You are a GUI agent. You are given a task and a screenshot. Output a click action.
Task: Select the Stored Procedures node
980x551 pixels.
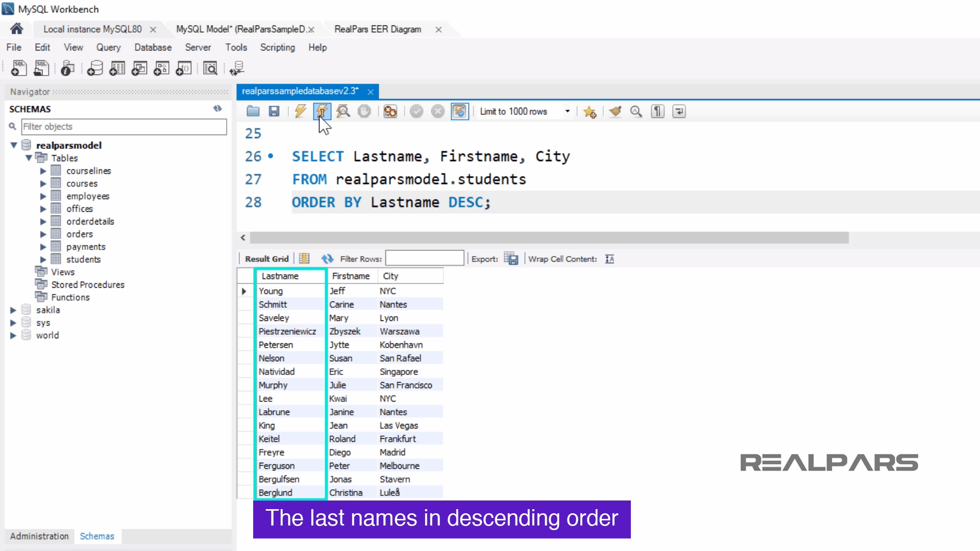point(88,285)
